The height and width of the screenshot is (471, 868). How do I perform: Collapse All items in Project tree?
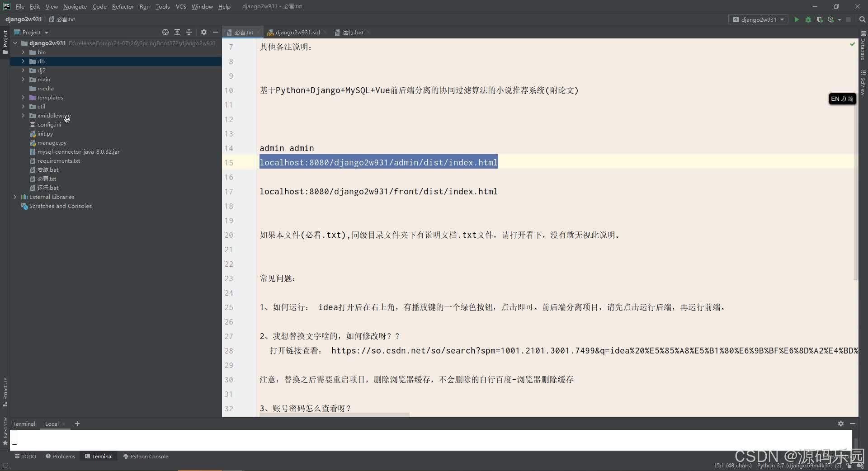(189, 32)
